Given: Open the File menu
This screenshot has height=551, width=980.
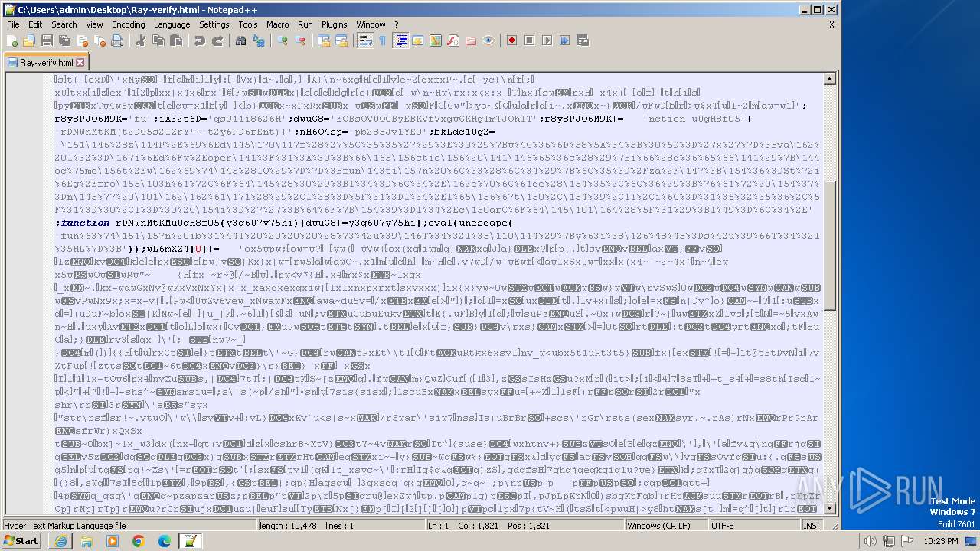Looking at the screenshot, I should click(13, 24).
